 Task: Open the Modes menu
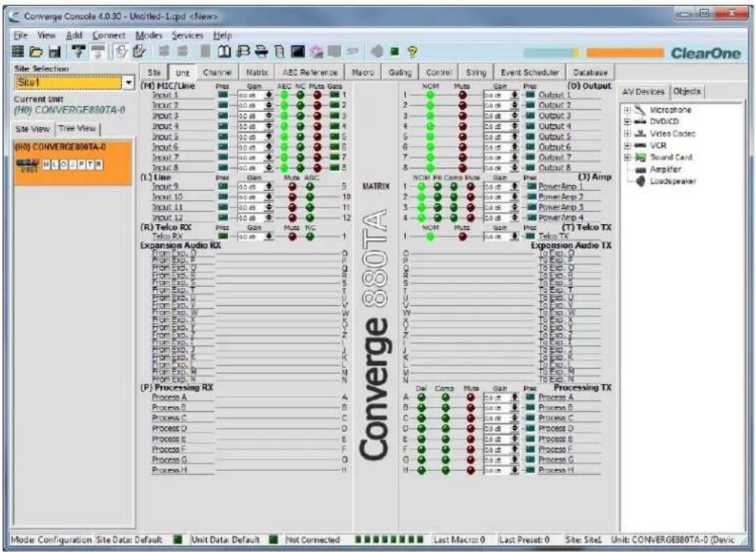(148, 35)
